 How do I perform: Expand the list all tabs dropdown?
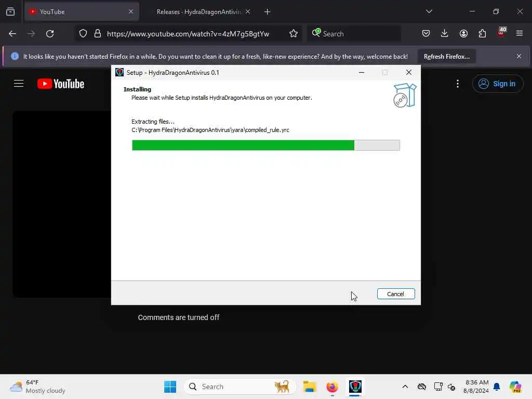[429, 11]
